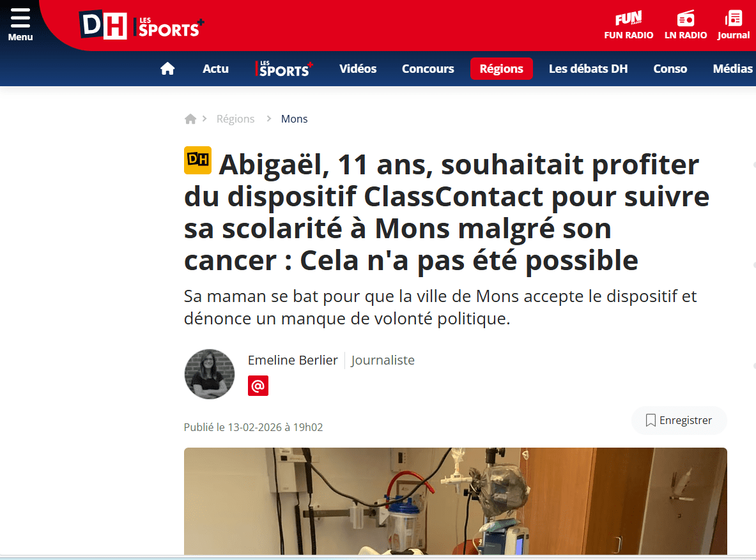The height and width of the screenshot is (560, 756).
Task: Save article with Enregistrer button
Action: pos(679,420)
